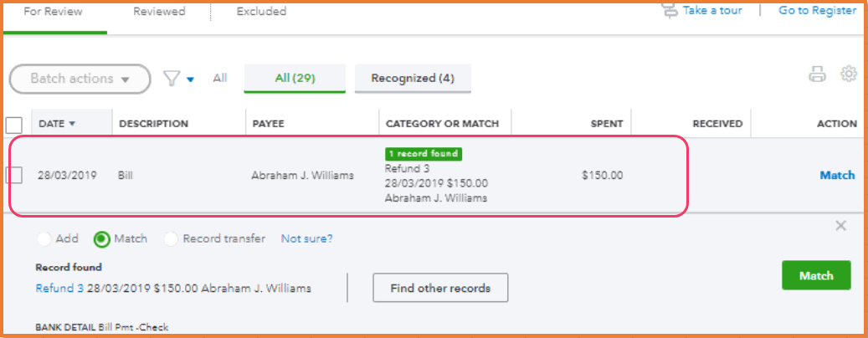Click the funnel filter icon
Image resolution: width=868 pixels, height=338 pixels.
pos(172,79)
